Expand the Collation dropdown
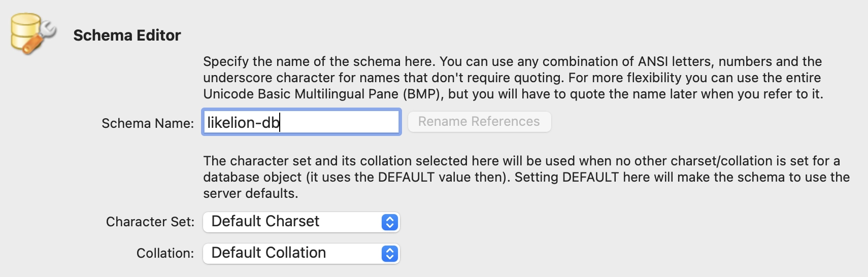The width and height of the screenshot is (868, 277). point(301,254)
